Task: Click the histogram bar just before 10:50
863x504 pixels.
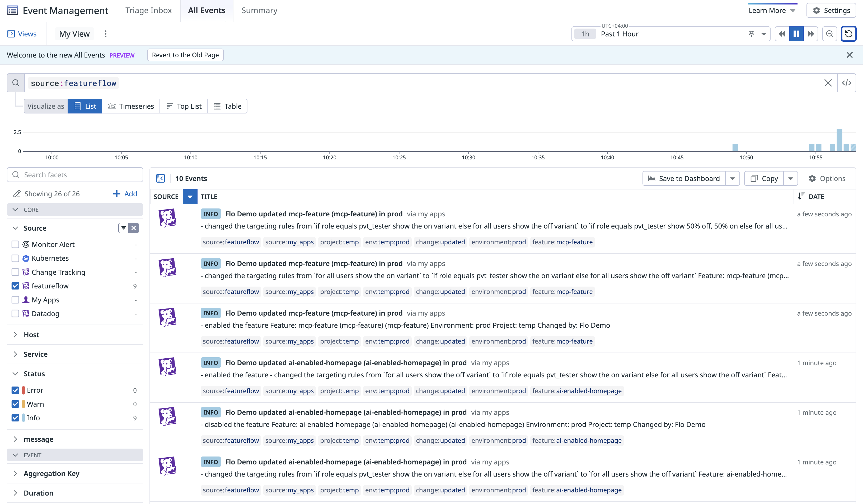Action: tap(735, 148)
